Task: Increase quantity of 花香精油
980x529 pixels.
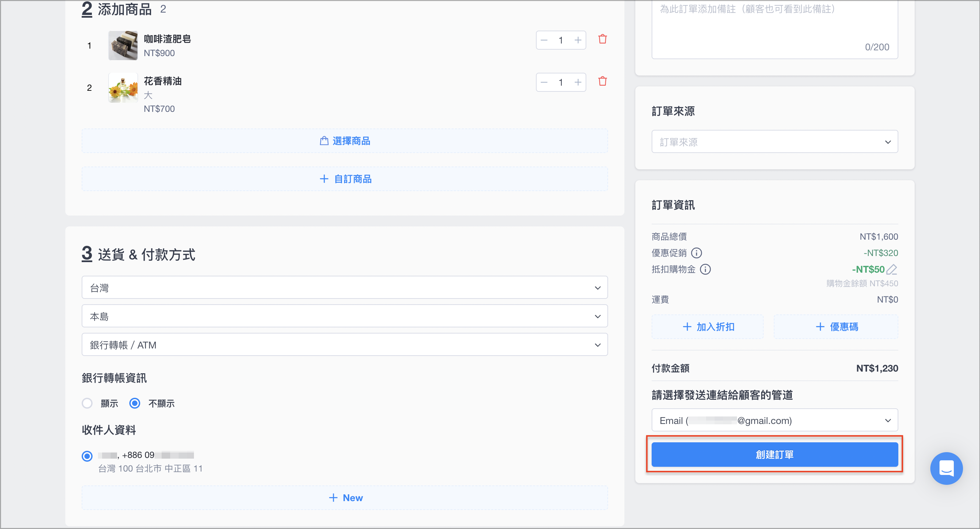Action: pyautogui.click(x=578, y=83)
